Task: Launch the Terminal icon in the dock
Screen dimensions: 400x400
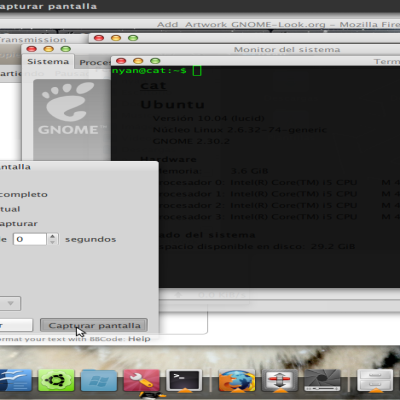Action: click(184, 380)
